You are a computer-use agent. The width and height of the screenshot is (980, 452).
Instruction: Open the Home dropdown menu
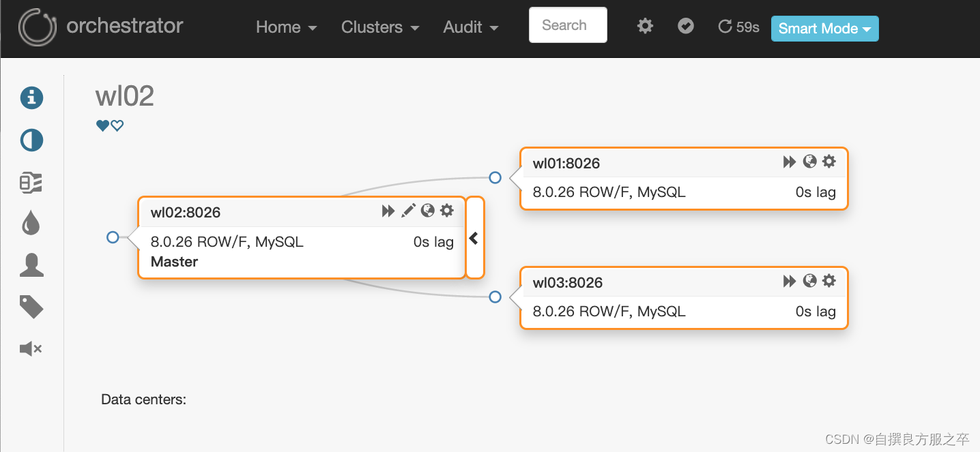point(287,27)
